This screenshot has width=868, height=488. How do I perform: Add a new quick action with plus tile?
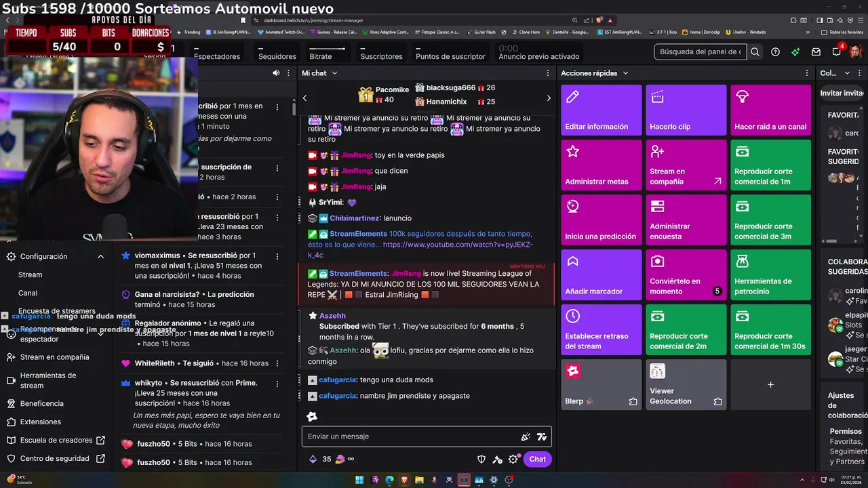click(770, 384)
